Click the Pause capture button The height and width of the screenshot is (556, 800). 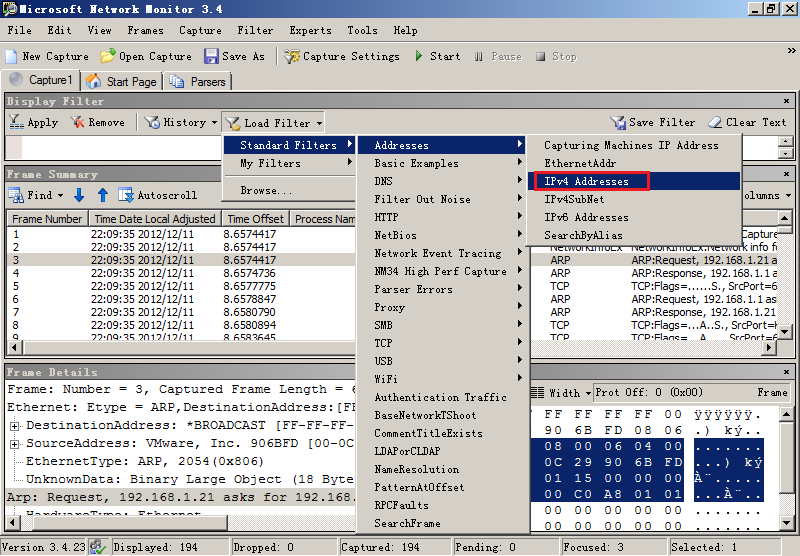(498, 56)
